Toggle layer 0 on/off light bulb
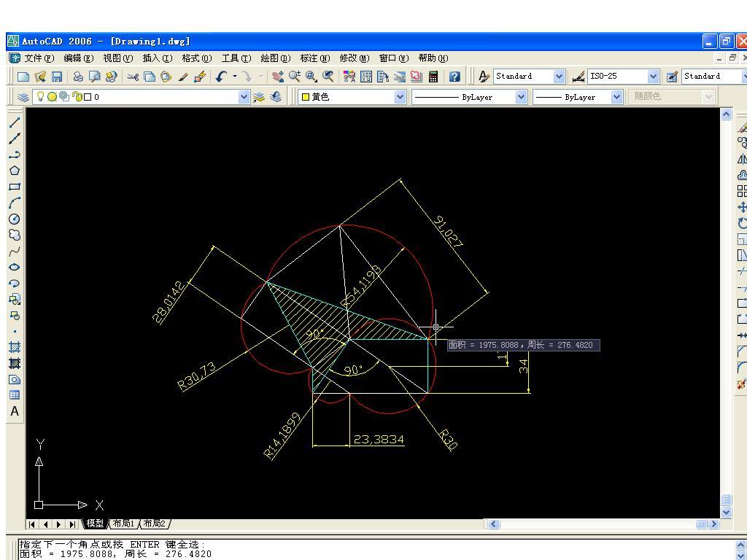This screenshot has width=747, height=560. [x=41, y=97]
